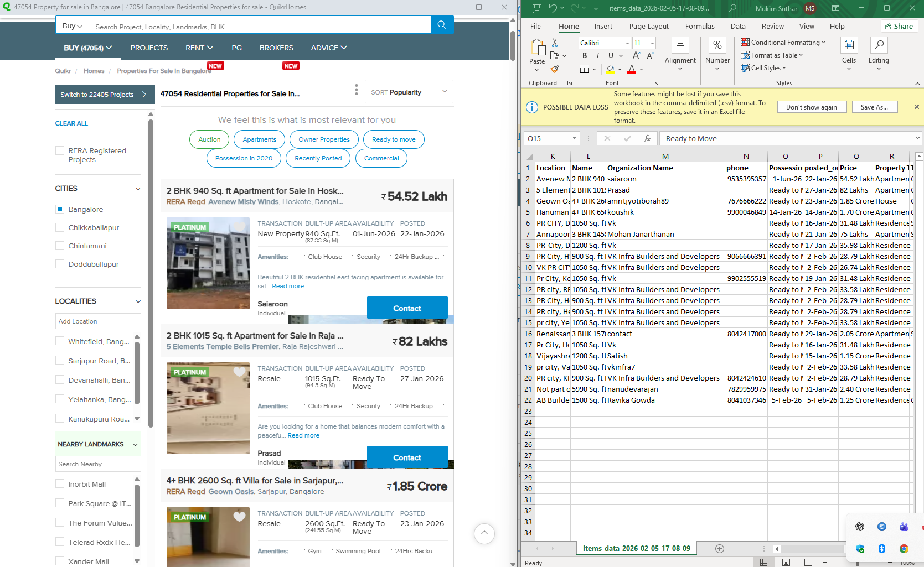The image size is (924, 567).
Task: Click the Insert Function fx icon
Action: tap(647, 138)
